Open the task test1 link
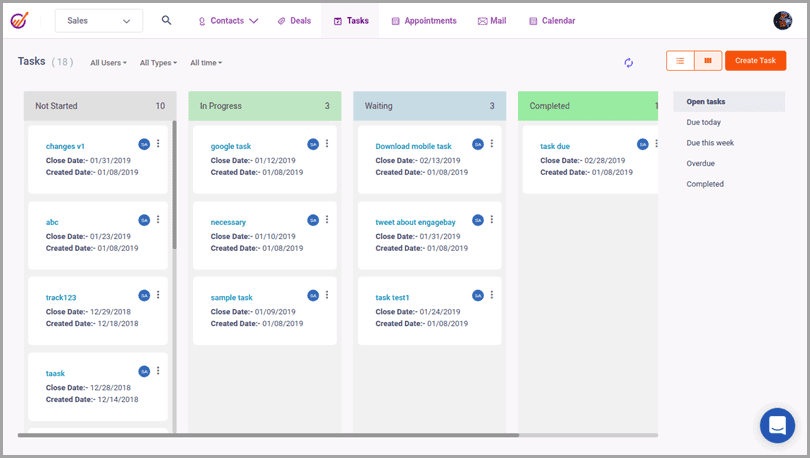 click(x=392, y=298)
